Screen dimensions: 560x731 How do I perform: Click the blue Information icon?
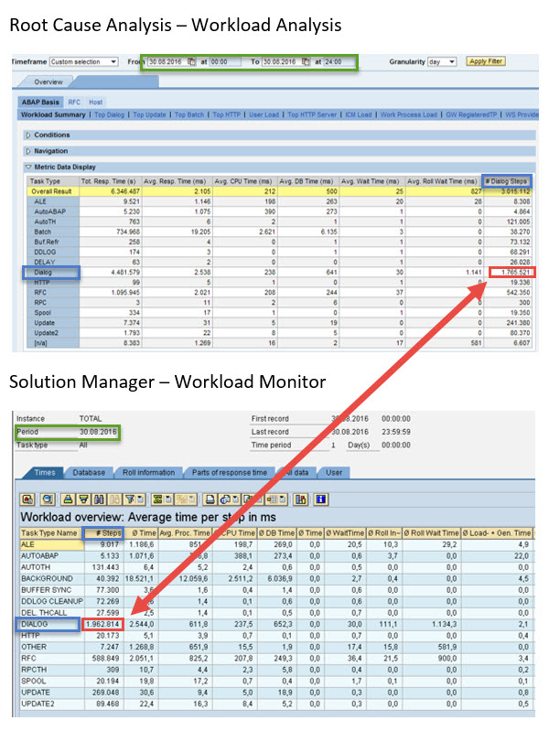coord(321,500)
